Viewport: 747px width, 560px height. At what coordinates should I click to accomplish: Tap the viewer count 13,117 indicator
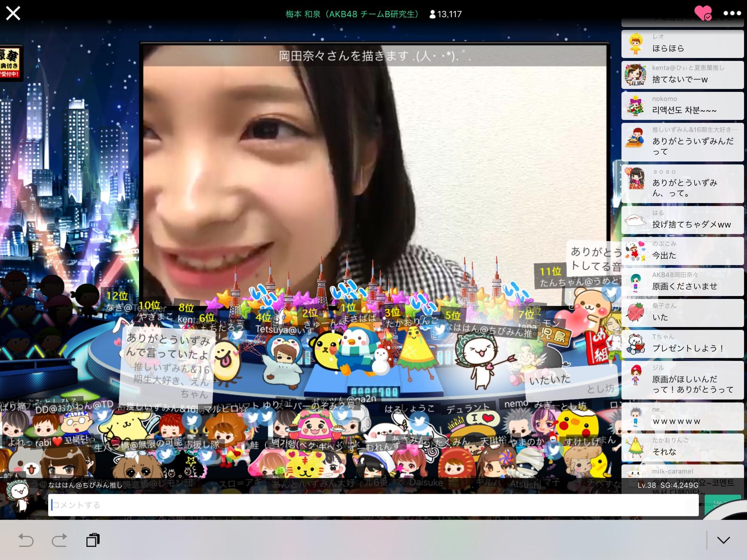tap(445, 14)
